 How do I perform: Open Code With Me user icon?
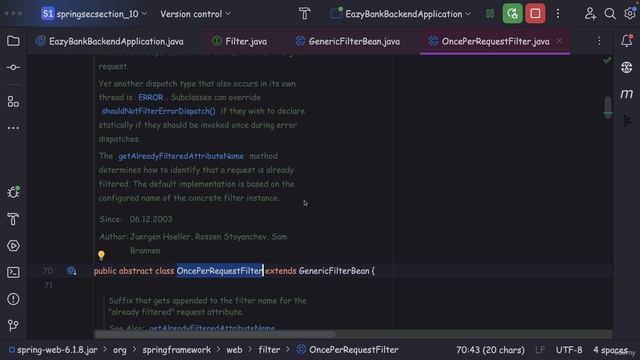pyautogui.click(x=590, y=14)
